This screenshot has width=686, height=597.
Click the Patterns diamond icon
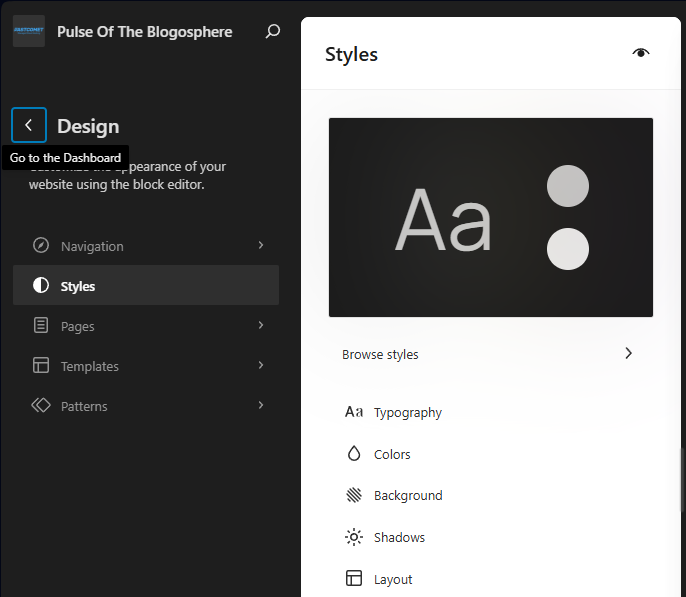coord(41,406)
